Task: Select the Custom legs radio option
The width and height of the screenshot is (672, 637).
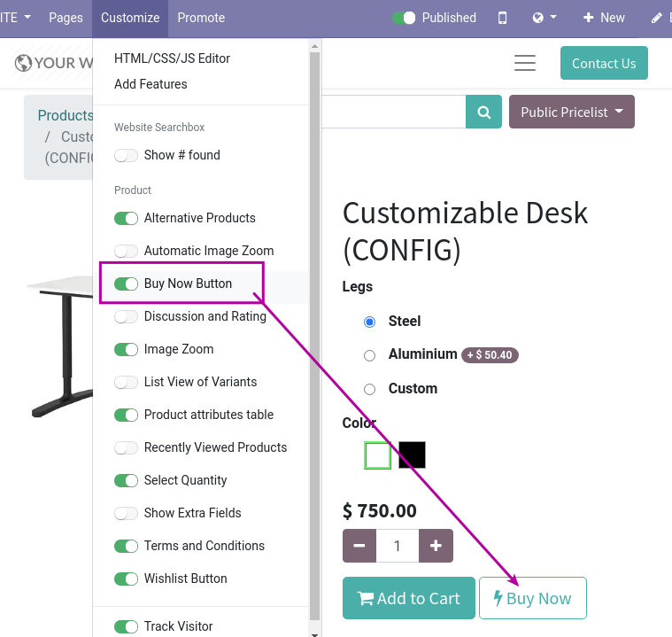Action: coord(369,389)
